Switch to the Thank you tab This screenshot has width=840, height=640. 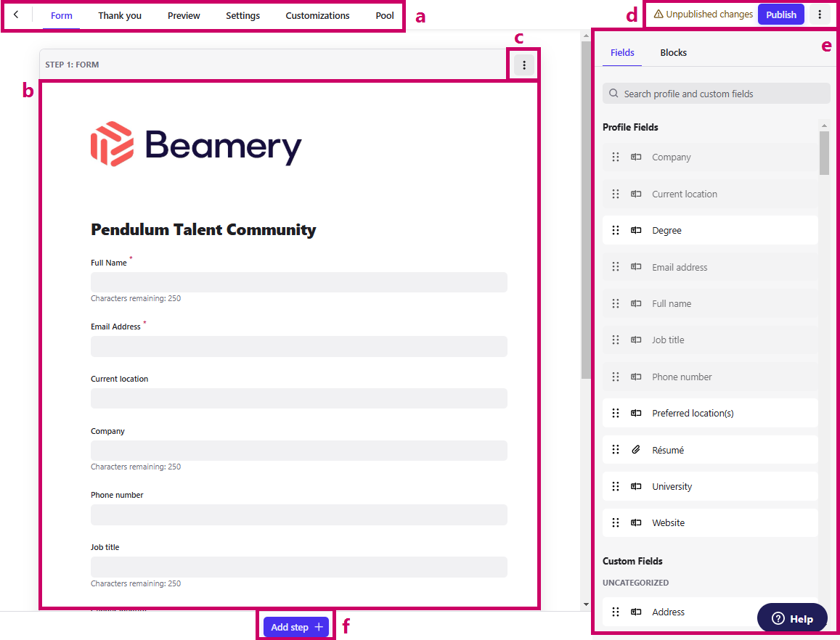pos(120,15)
